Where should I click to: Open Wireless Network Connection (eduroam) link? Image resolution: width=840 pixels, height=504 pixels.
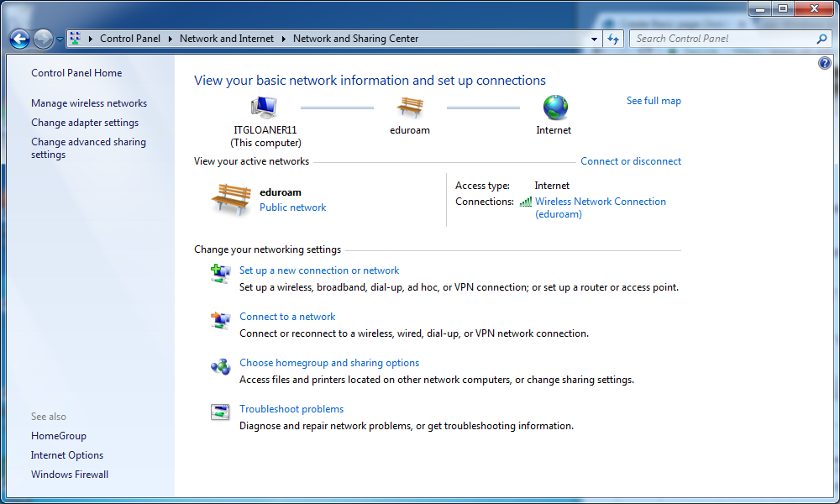coord(600,202)
